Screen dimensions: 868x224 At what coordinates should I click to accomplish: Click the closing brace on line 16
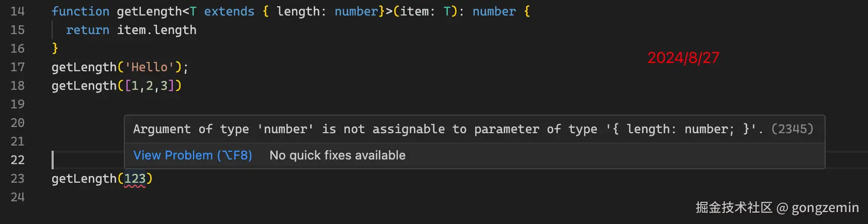[x=55, y=49]
